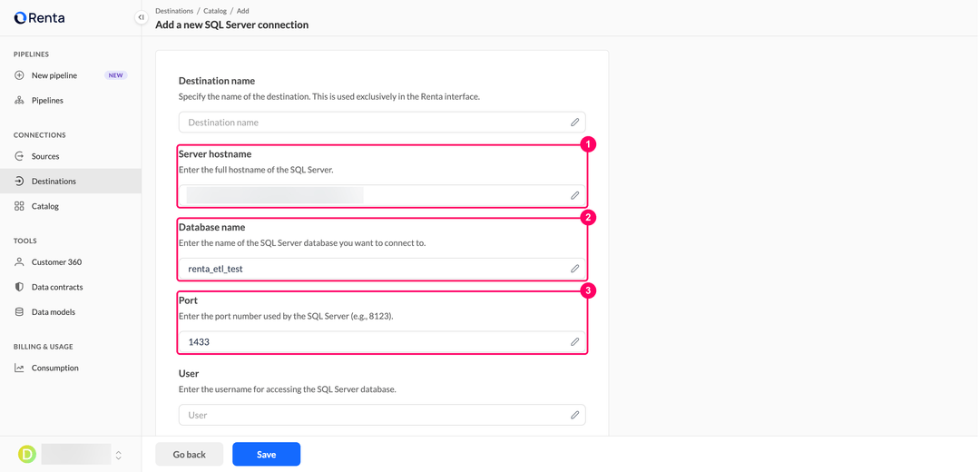
Task: Click the Consumption chart icon
Action: tap(19, 369)
